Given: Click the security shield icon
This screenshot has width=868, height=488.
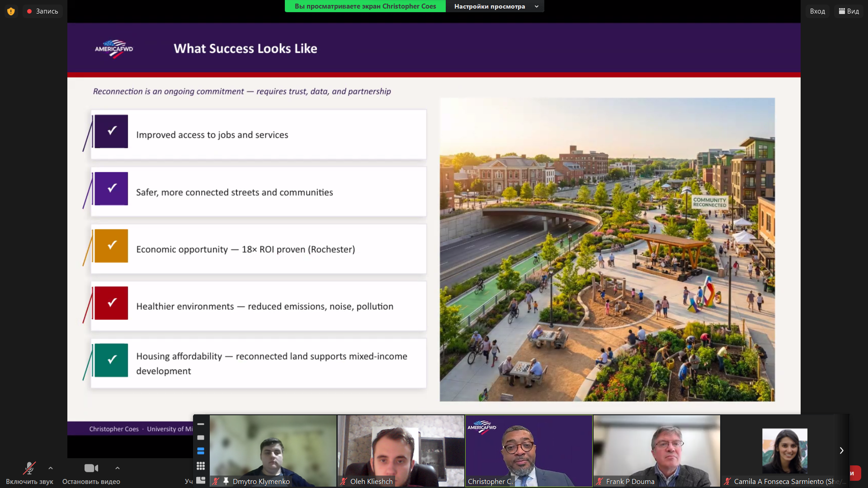Looking at the screenshot, I should 11,11.
